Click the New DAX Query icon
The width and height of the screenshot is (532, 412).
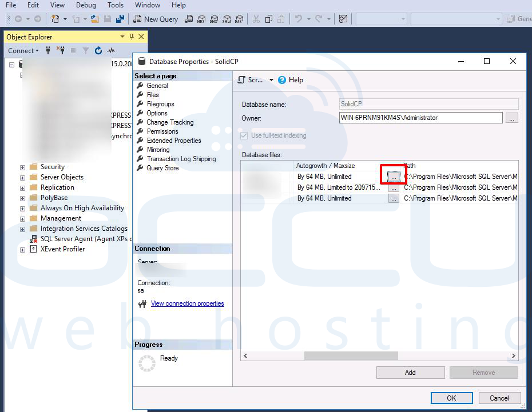tap(239, 19)
